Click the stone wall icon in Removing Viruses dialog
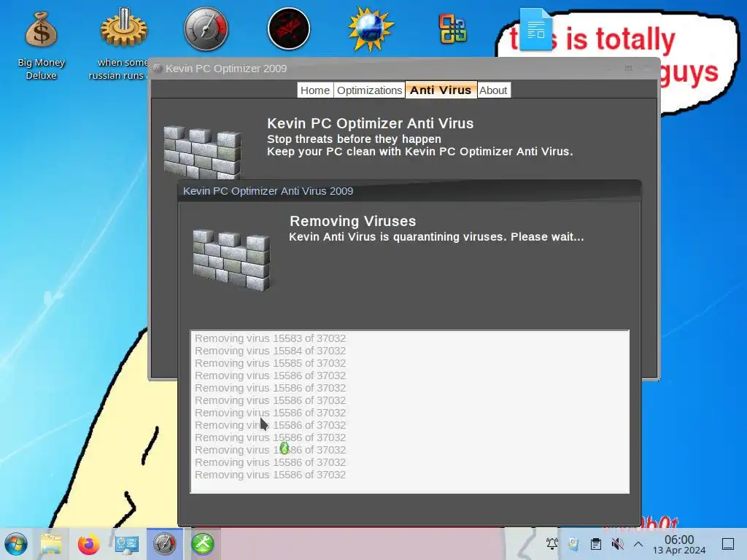The image size is (747, 560). pyautogui.click(x=231, y=260)
